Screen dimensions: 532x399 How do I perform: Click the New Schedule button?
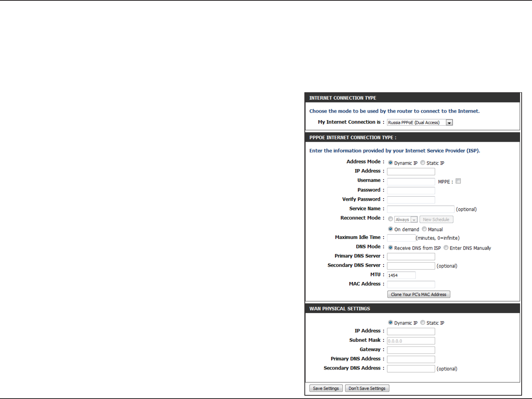pyautogui.click(x=436, y=220)
